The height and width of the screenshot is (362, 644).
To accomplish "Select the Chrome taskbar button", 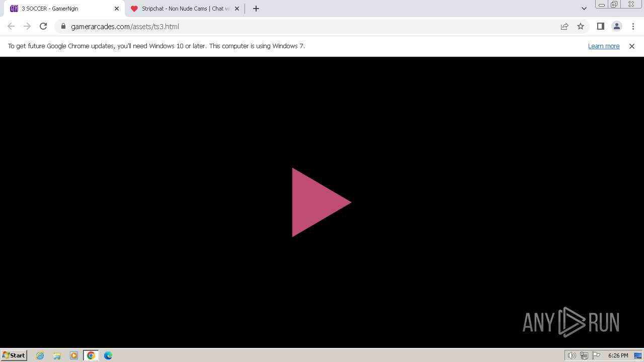I will click(91, 355).
